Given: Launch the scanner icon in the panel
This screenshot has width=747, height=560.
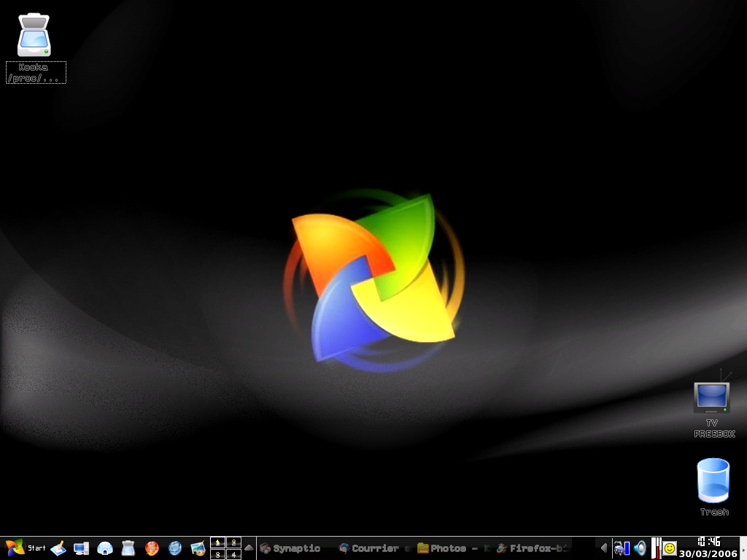Looking at the screenshot, I should coord(128,548).
